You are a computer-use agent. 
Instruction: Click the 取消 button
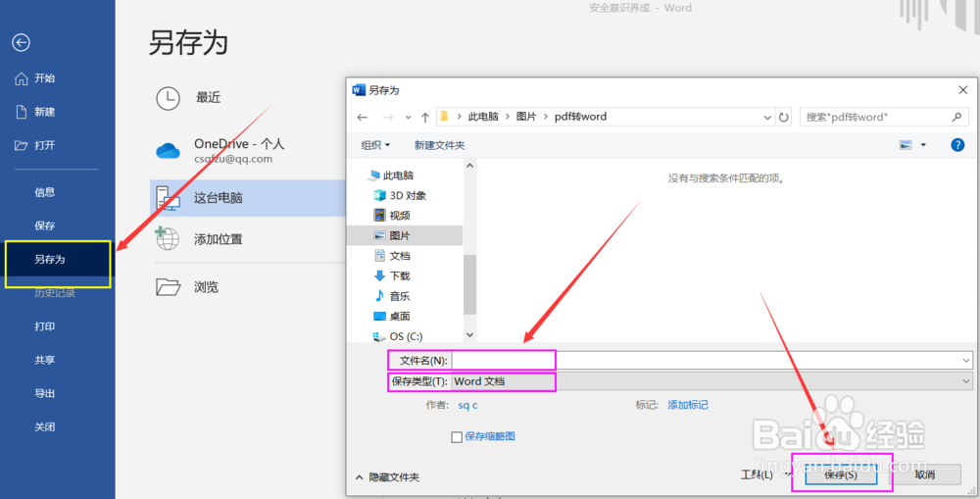pos(925,474)
